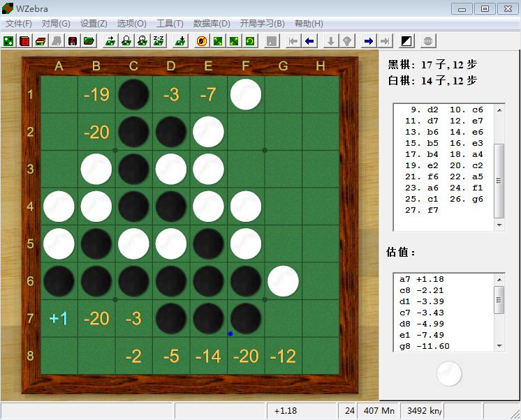Click the second green diagonal-arrows icon
This screenshot has width=521, height=420.
[x=234, y=41]
